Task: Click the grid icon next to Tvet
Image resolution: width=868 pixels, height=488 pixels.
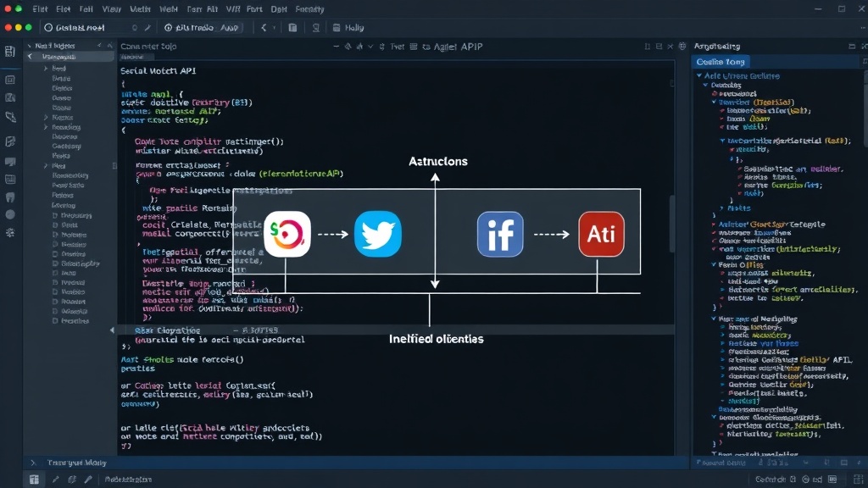Action: [x=414, y=47]
